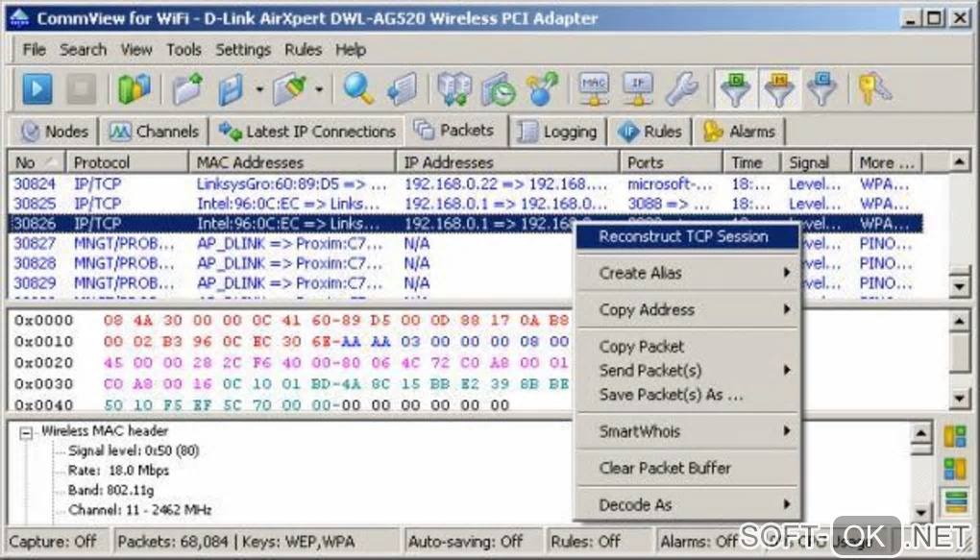Sort by the MAC Addresses column header
980x560 pixels.
click(292, 162)
